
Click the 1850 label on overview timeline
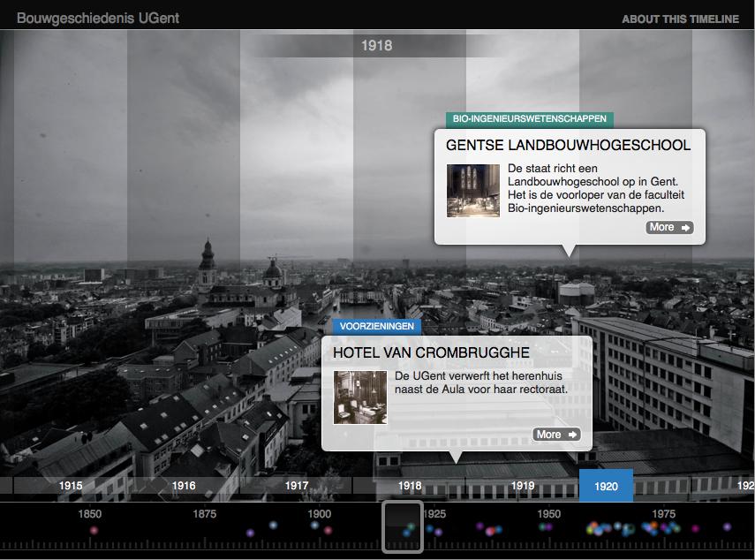click(x=89, y=514)
